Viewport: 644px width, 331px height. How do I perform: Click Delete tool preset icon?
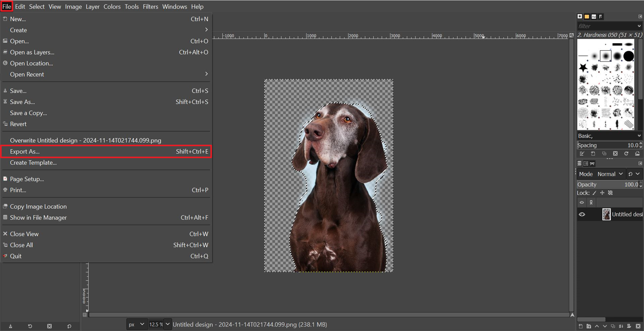point(49,326)
